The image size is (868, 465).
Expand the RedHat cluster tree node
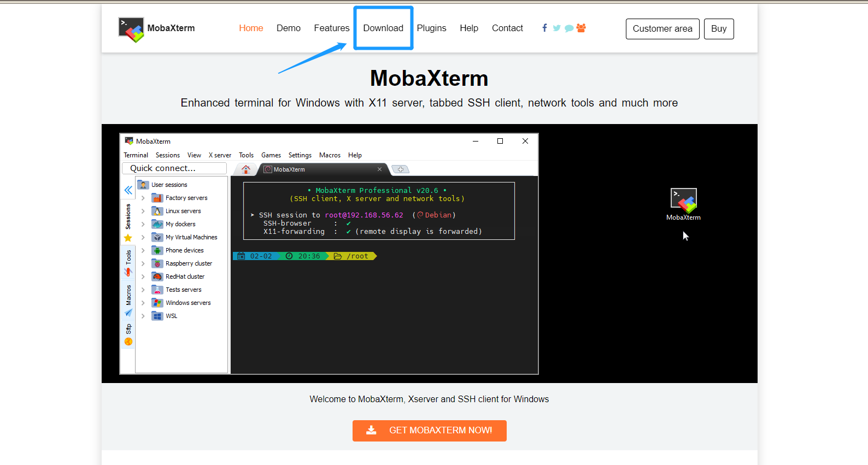143,276
